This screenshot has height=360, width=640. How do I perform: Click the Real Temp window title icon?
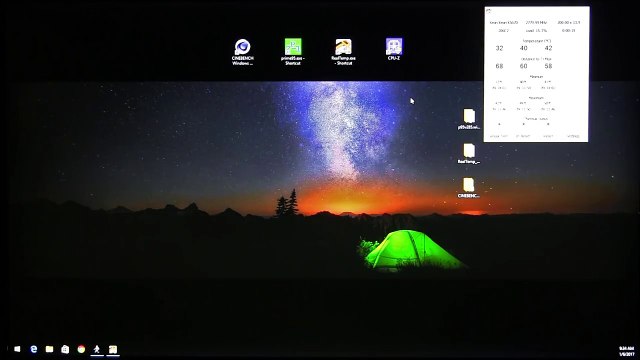(x=489, y=11)
